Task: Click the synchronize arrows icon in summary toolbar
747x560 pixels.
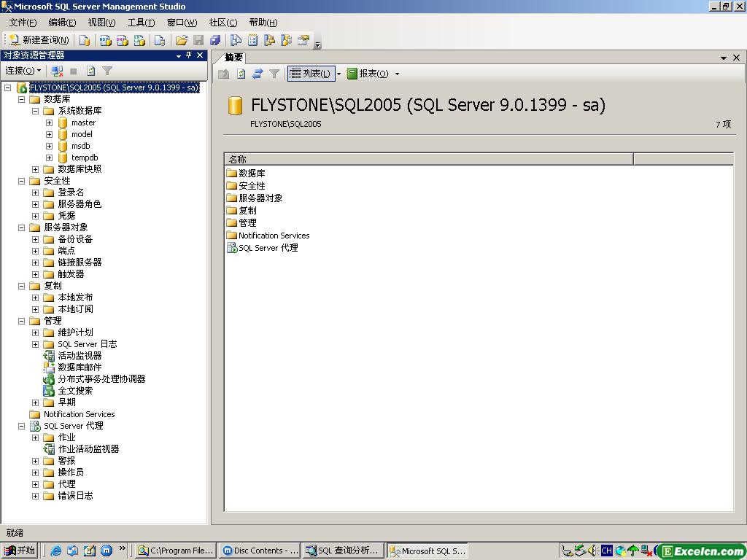Action: point(258,74)
